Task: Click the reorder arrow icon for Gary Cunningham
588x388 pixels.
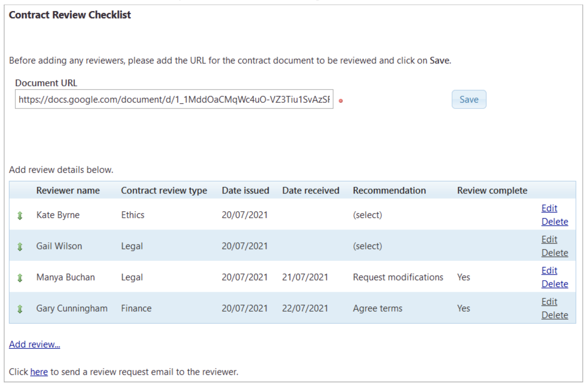Action: click(20, 309)
